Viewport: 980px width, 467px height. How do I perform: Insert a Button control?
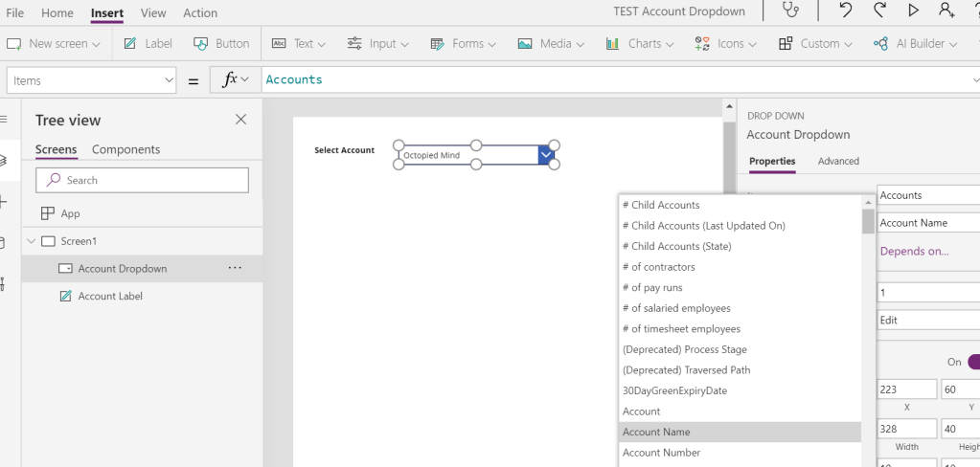(221, 43)
